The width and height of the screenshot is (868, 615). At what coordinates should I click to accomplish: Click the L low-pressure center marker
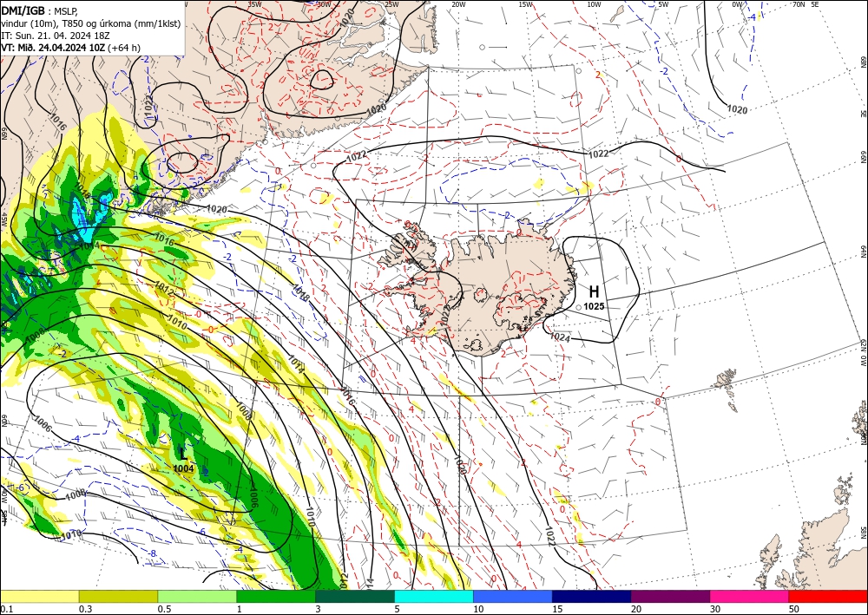(183, 454)
